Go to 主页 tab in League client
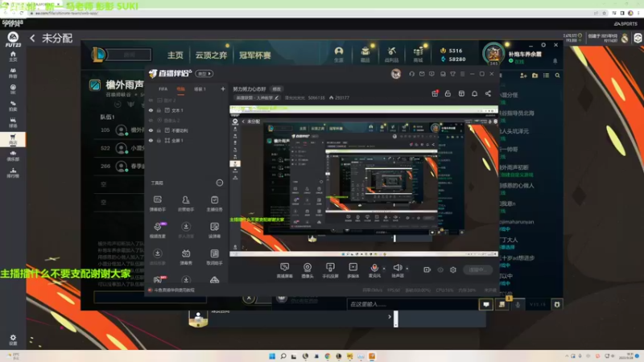Image resolution: width=644 pixels, height=362 pixels. coord(175,55)
